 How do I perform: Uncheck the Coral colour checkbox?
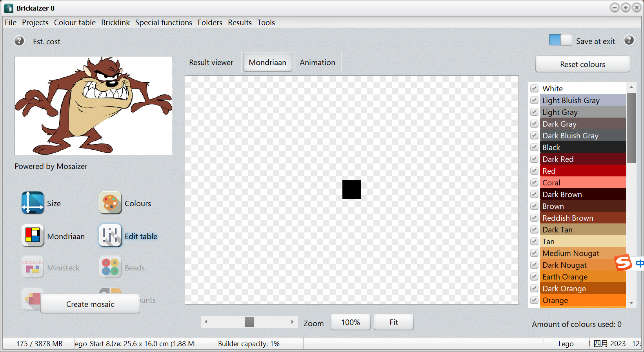coord(534,183)
